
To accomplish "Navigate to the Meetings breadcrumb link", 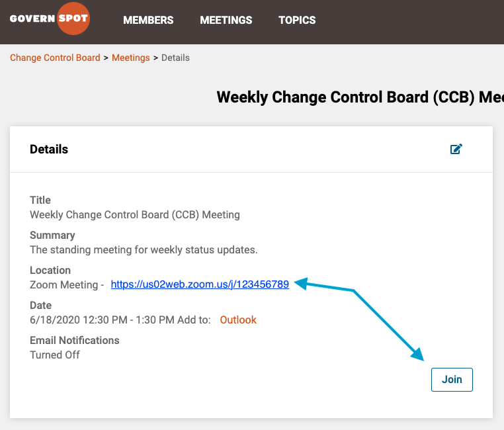I will pos(131,58).
